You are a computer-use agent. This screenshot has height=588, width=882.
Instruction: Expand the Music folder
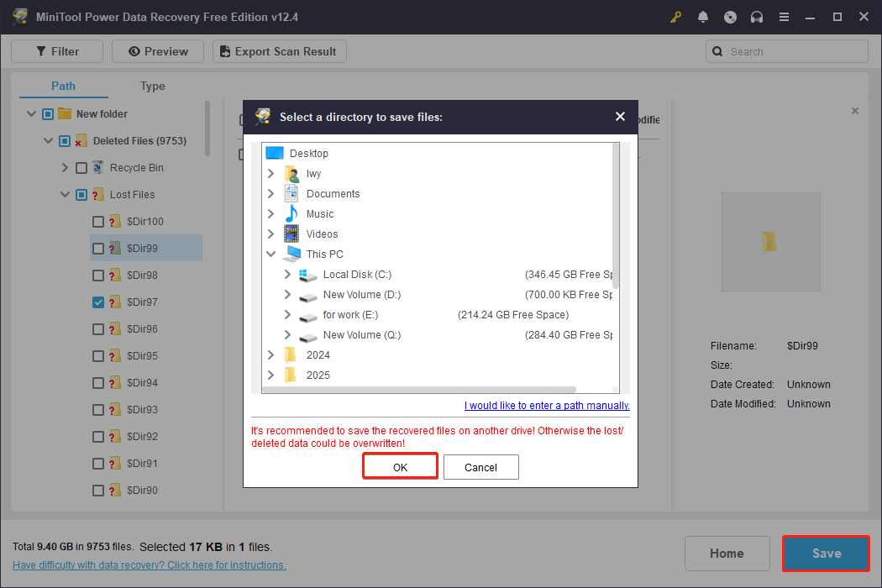[x=270, y=214]
